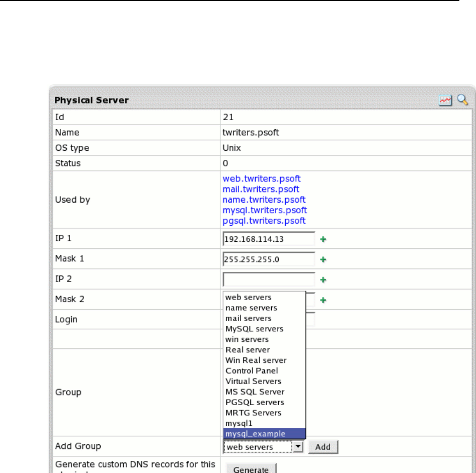This screenshot has width=476, height=473.
Task: Click the OS type value Unix
Action: (x=231, y=148)
